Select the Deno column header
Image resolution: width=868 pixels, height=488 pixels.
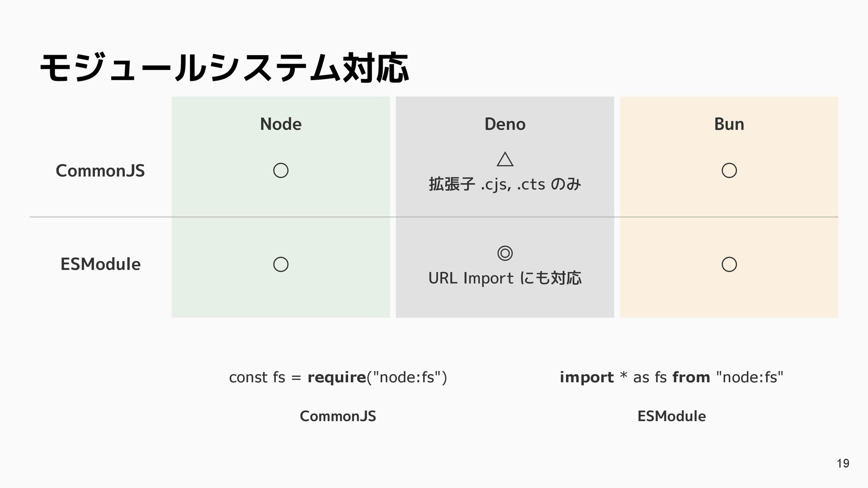(505, 124)
